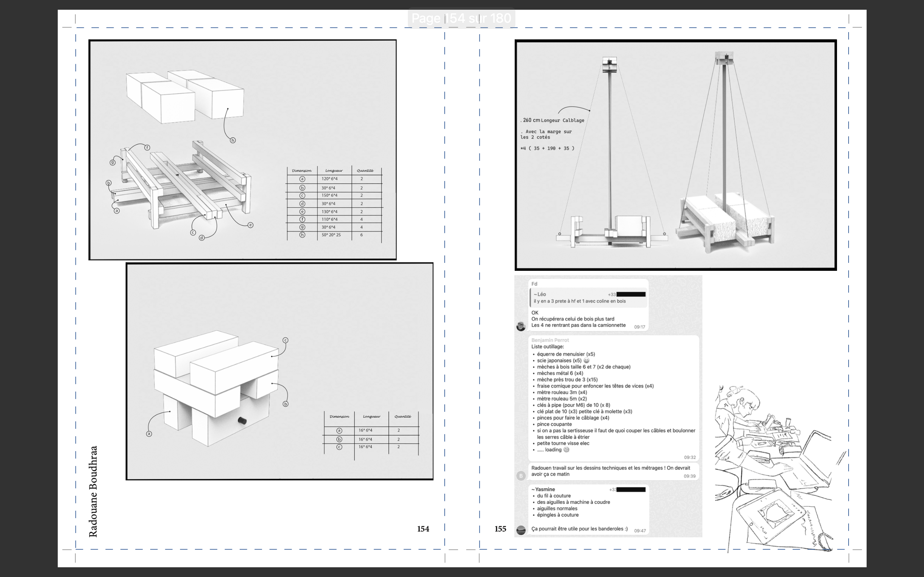Click the "~Yasmine" sender name
The height and width of the screenshot is (577, 924).
coord(543,489)
